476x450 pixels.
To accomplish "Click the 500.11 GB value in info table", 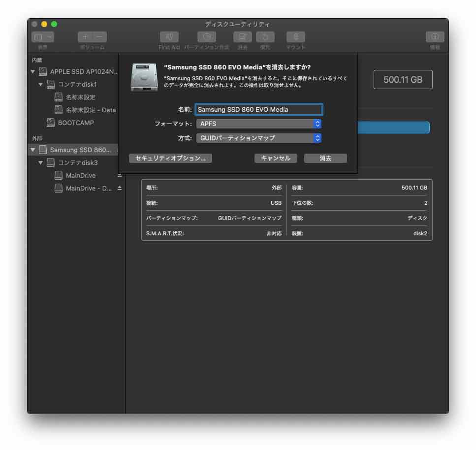I will 414,188.
